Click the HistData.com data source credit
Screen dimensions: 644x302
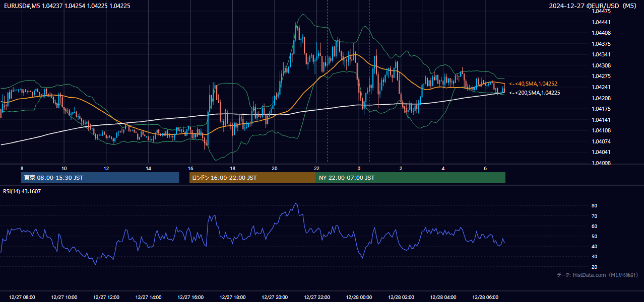tap(597, 275)
